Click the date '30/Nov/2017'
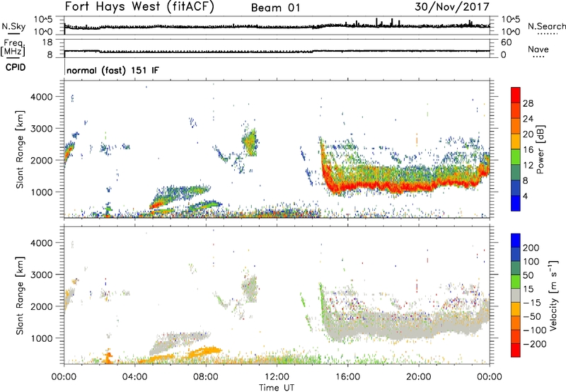Screen dimensions: 566x392 coord(452,7)
